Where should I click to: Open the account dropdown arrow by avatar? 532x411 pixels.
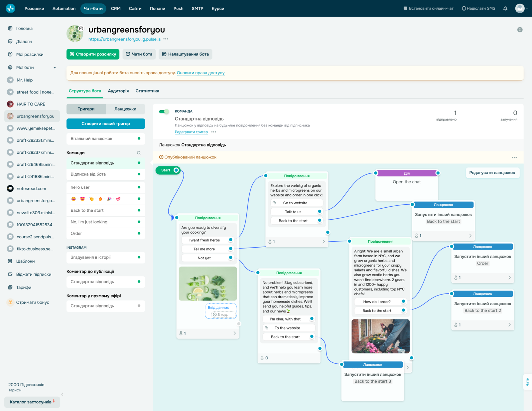527,9
